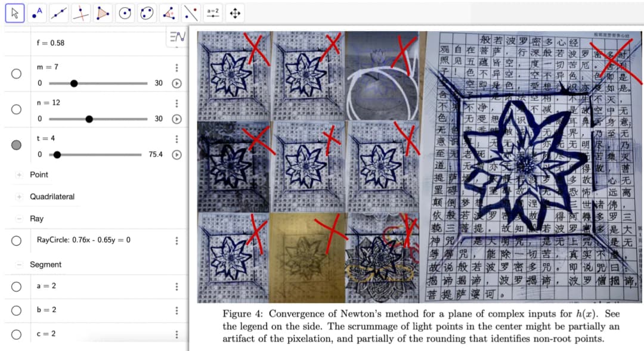Click the 'b = 2' segment label

[x=46, y=310]
